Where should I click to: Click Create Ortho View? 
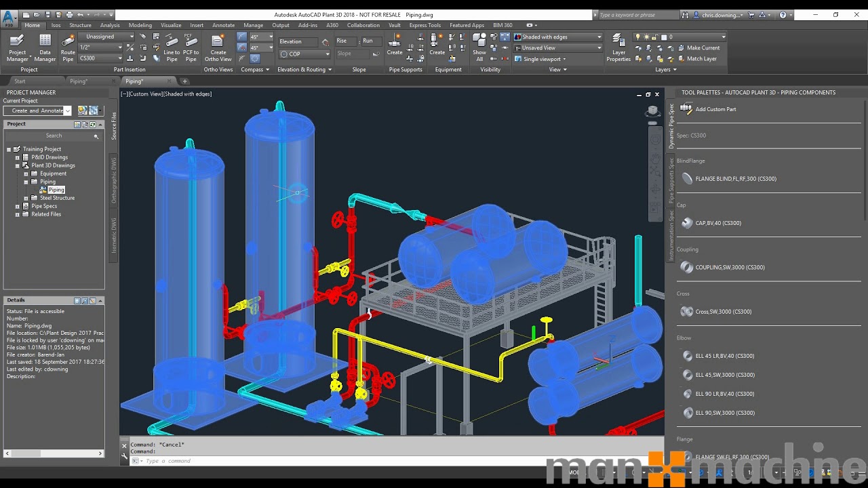[218, 47]
